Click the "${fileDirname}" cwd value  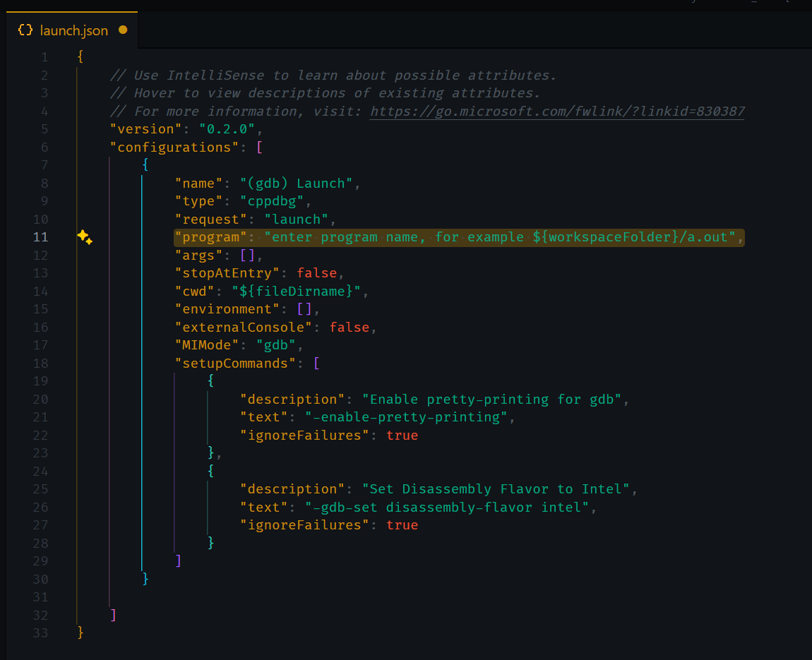click(296, 291)
